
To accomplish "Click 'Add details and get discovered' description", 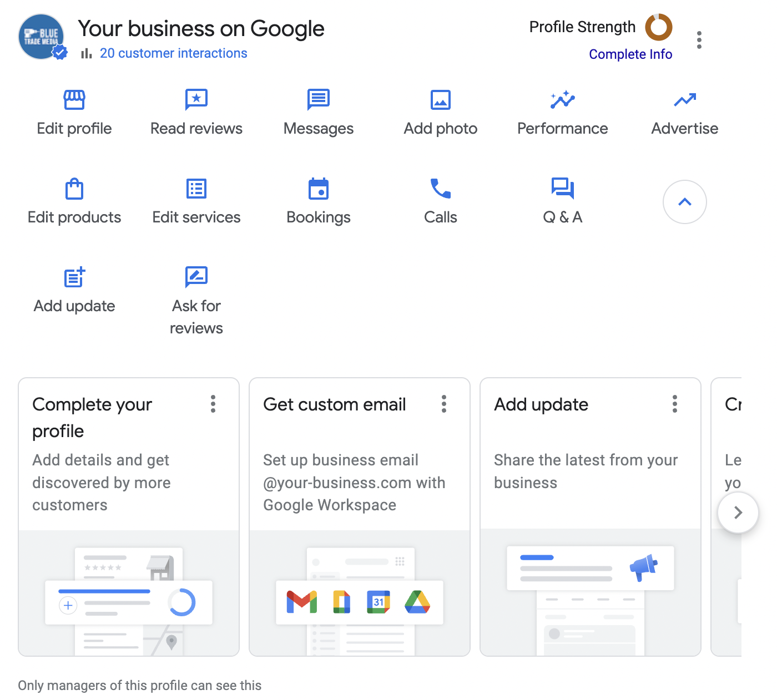I will 101,483.
